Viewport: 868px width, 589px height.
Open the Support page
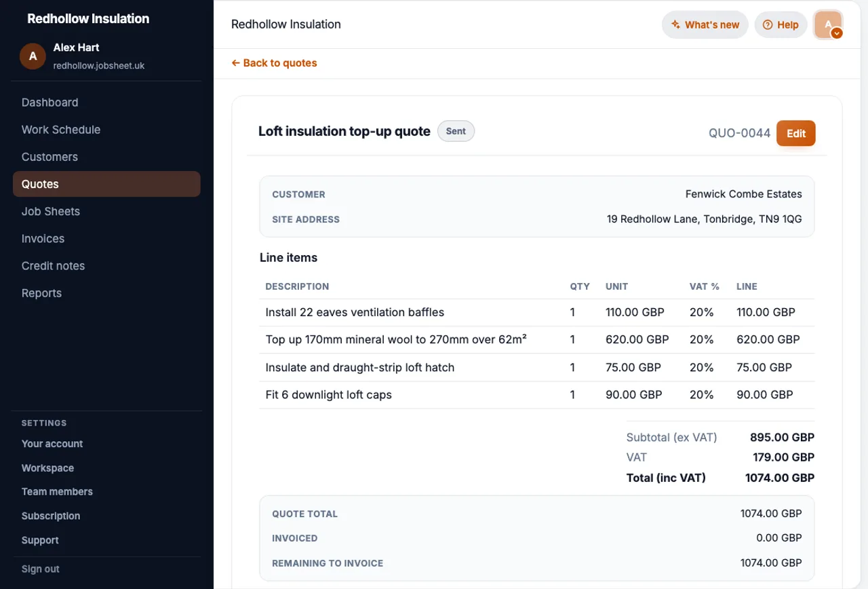click(40, 540)
